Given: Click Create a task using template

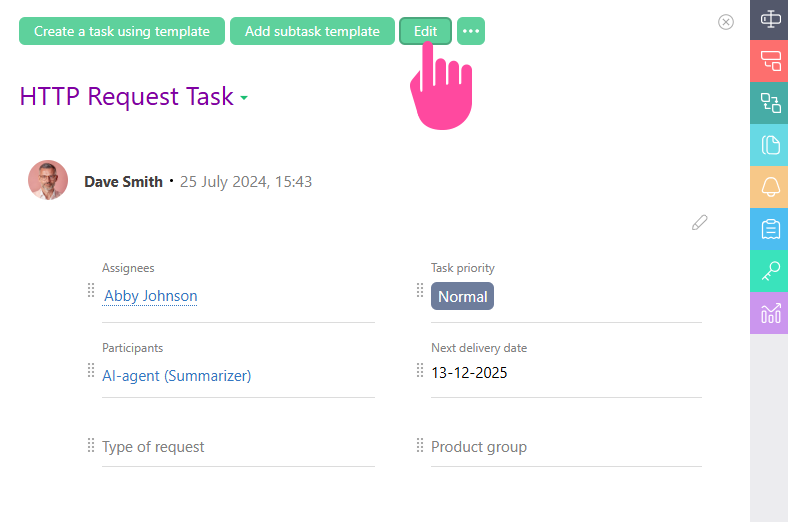Looking at the screenshot, I should (x=122, y=31).
